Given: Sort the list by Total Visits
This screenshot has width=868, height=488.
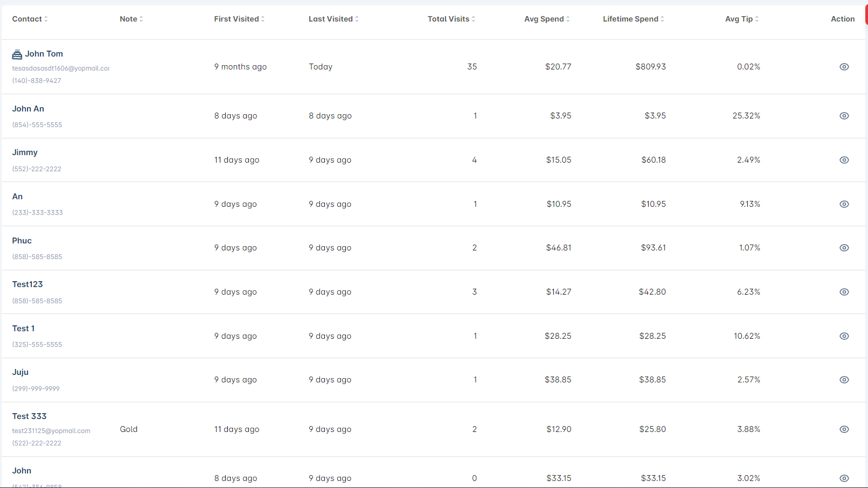Looking at the screenshot, I should click(452, 19).
